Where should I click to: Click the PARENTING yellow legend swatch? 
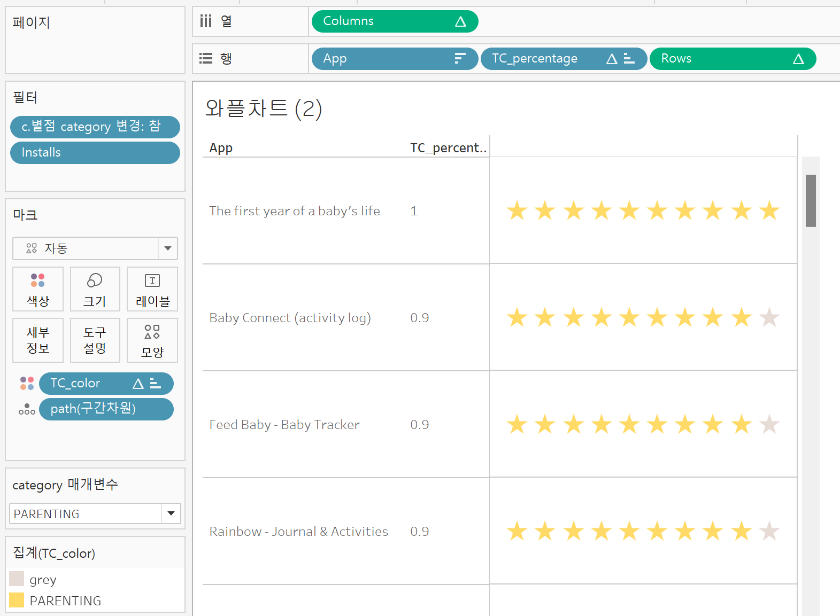(x=17, y=600)
